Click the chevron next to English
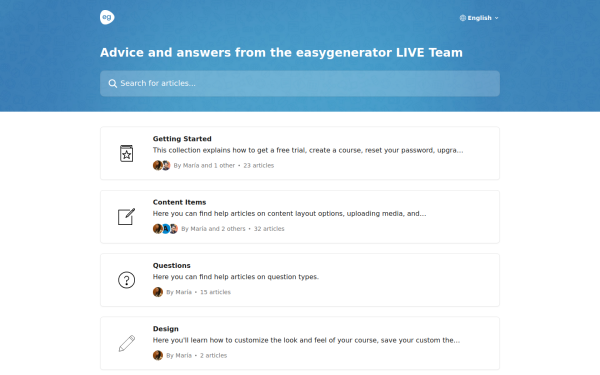600x375 pixels. pos(496,18)
